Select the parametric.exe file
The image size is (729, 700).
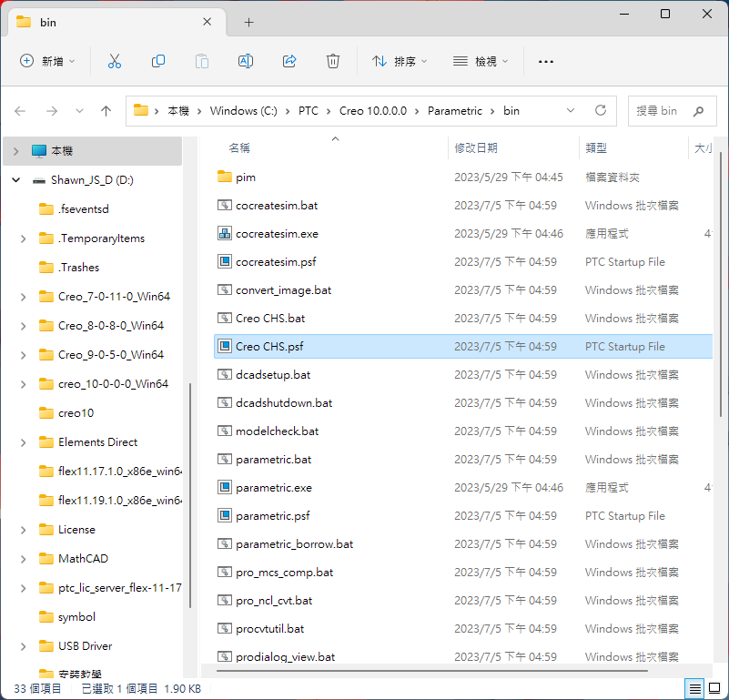click(x=273, y=488)
